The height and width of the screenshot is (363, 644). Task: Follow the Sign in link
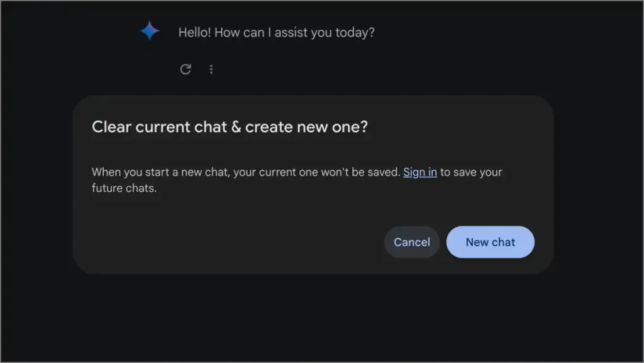pyautogui.click(x=420, y=172)
